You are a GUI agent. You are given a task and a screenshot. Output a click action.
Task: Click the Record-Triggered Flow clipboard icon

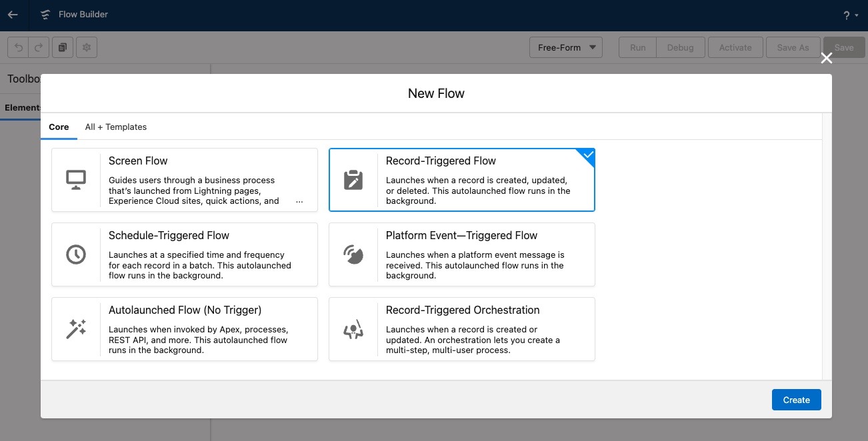[353, 180]
